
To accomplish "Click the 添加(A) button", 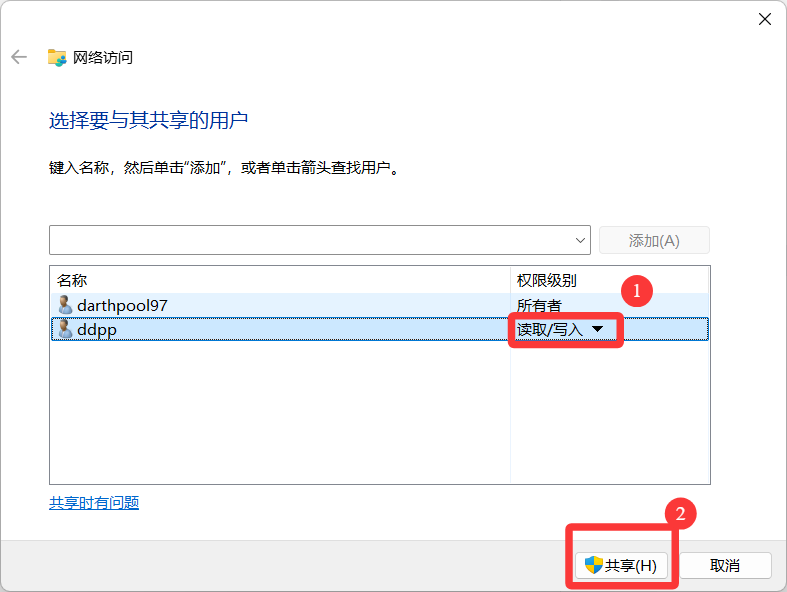I will [x=654, y=240].
